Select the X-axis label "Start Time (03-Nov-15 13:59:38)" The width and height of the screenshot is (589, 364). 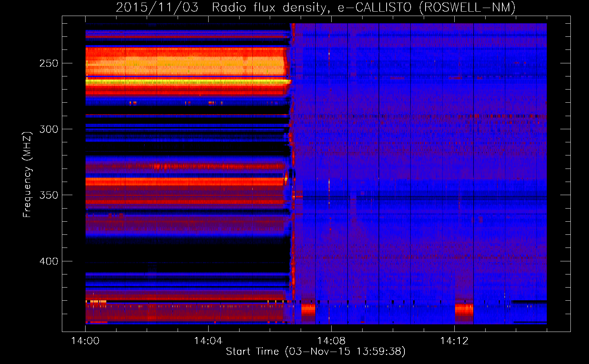point(316,352)
